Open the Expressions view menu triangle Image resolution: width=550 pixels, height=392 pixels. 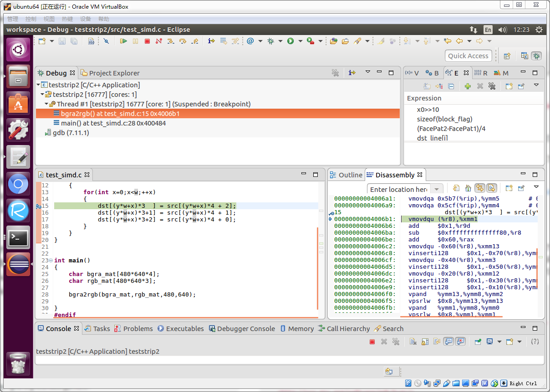pos(536,85)
